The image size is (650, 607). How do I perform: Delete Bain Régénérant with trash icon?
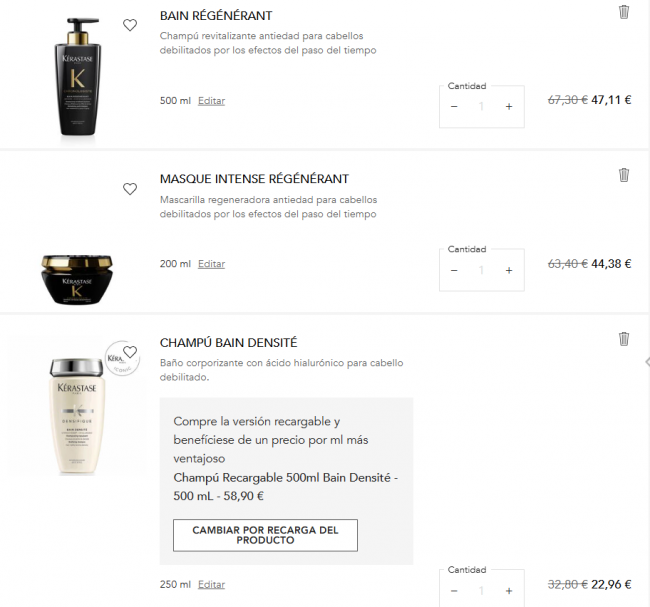tap(624, 12)
